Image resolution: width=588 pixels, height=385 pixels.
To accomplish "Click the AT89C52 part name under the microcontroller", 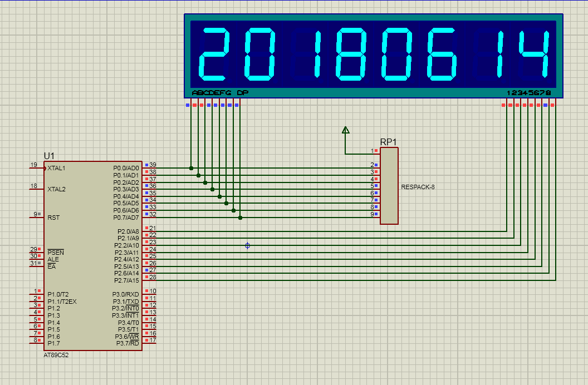I will click(56, 355).
